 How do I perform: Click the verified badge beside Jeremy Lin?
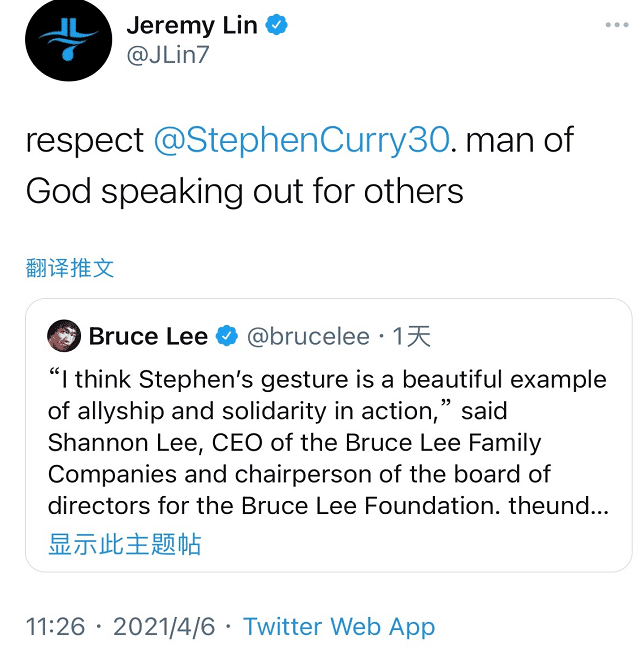(276, 25)
